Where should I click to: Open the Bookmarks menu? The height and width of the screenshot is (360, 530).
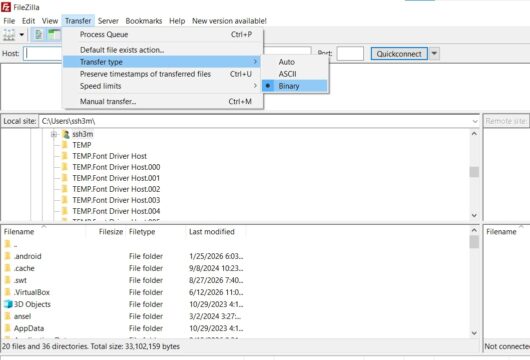[x=144, y=21]
